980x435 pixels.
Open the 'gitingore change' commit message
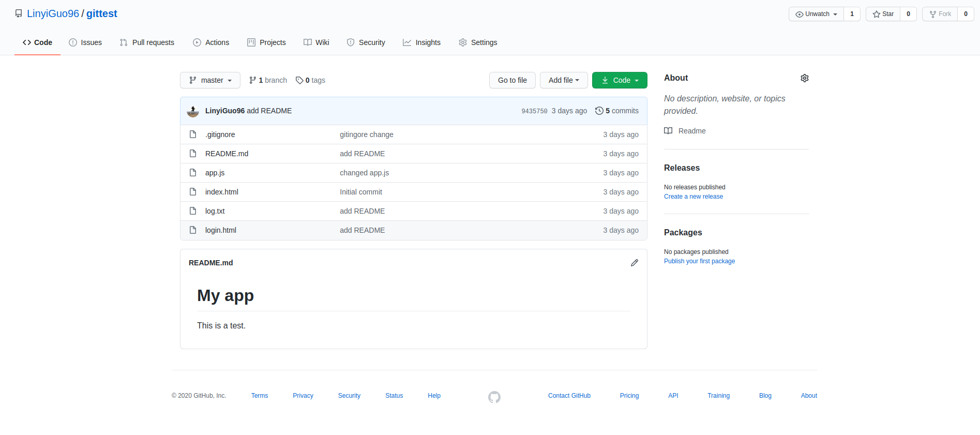367,134
